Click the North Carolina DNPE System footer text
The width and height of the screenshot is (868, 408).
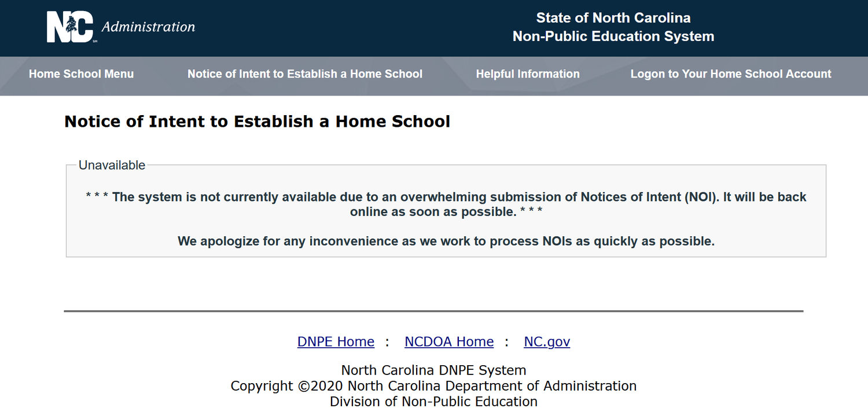coord(433,370)
